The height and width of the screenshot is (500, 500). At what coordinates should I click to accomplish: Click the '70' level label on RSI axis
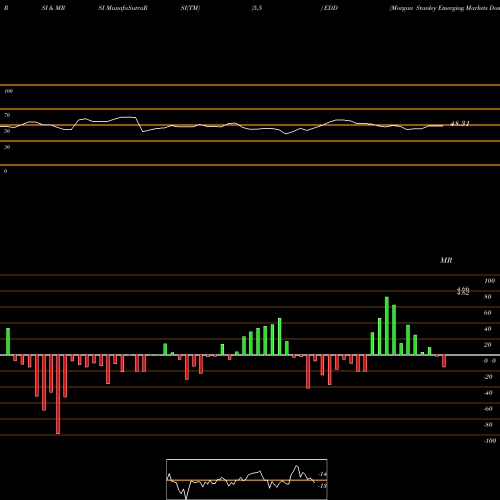tap(7, 115)
